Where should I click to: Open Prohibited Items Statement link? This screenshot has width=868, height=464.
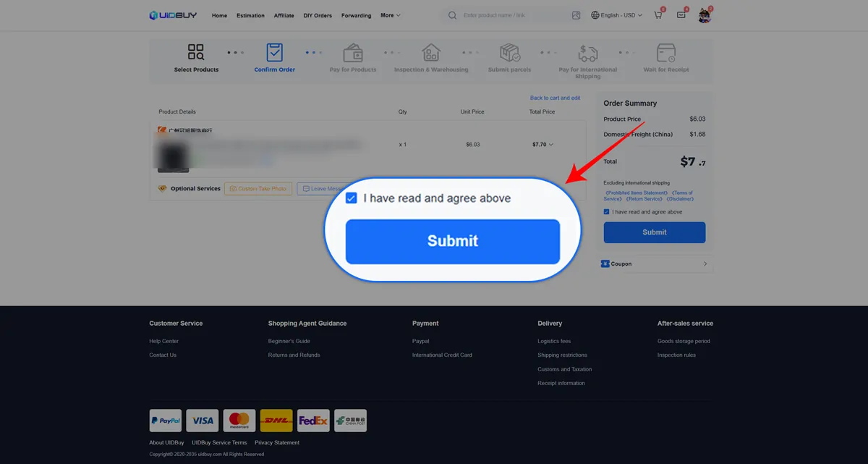click(x=637, y=193)
